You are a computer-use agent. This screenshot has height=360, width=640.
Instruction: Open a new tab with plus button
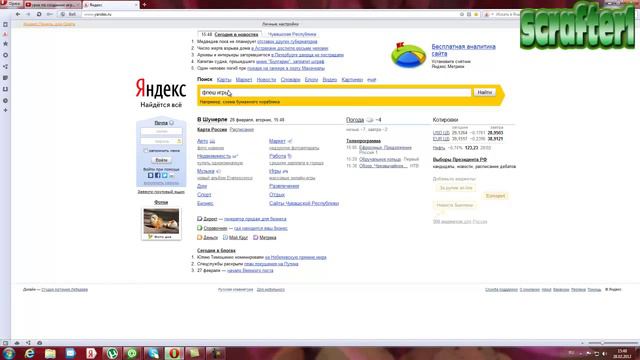[x=144, y=5]
